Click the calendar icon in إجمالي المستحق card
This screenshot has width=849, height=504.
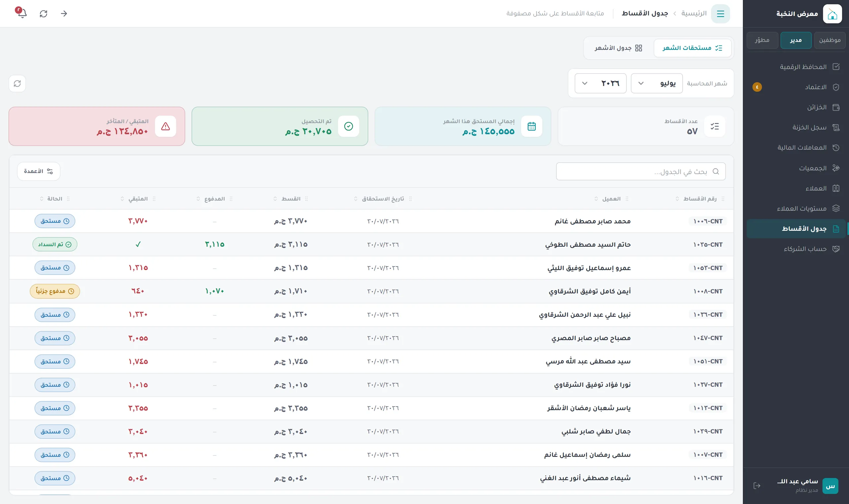click(532, 126)
